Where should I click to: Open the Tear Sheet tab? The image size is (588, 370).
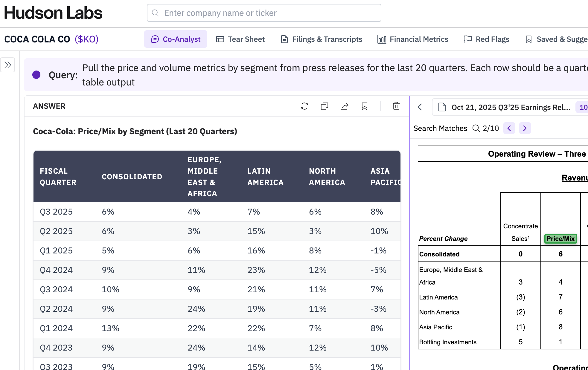coord(240,39)
